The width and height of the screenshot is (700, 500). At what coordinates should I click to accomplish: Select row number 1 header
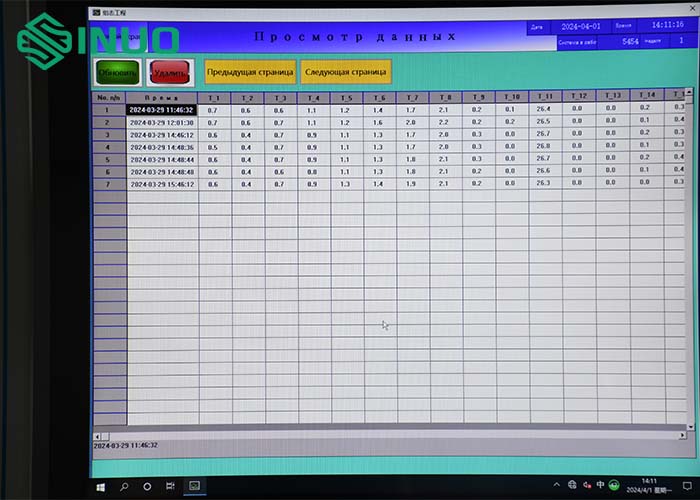(108, 110)
